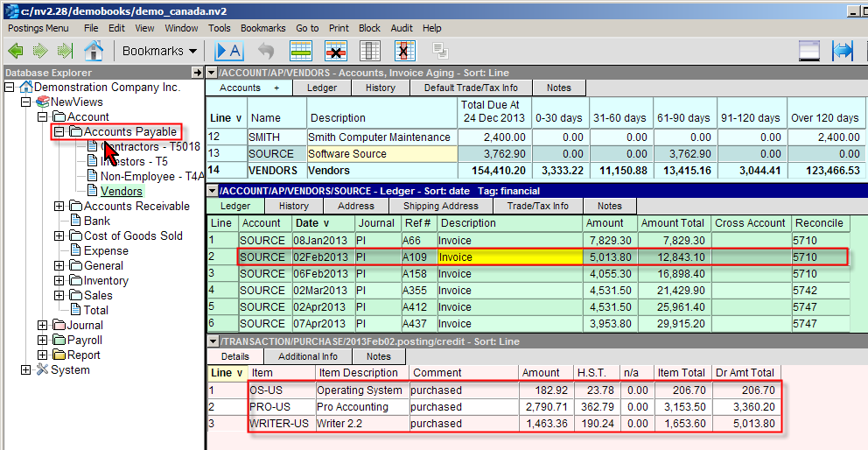
Task: Collapse the Accounts Payable tree node
Action: pos(59,132)
